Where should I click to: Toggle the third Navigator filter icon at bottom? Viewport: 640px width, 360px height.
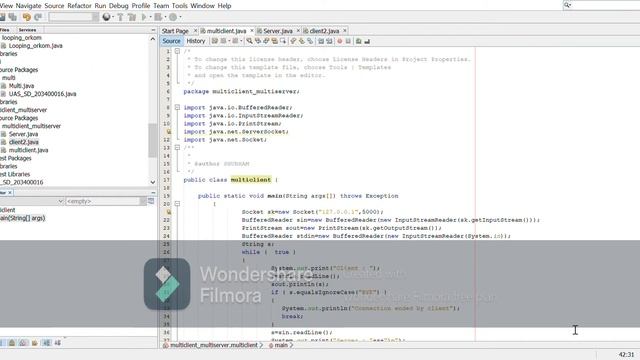point(23,343)
